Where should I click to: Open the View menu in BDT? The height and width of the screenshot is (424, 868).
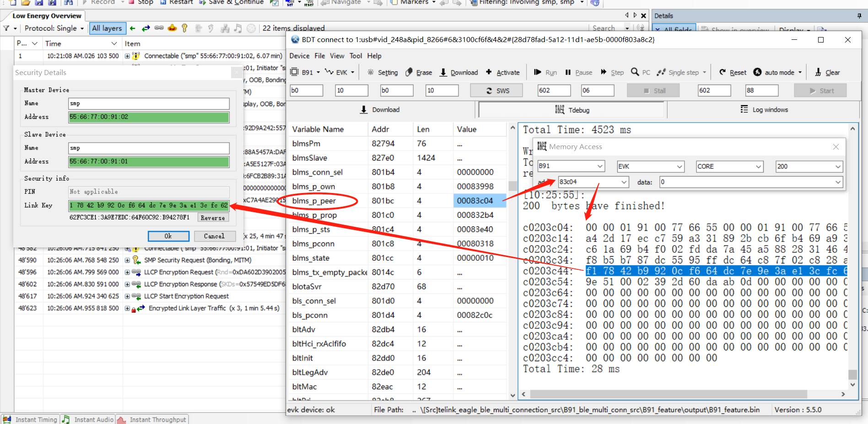(337, 56)
